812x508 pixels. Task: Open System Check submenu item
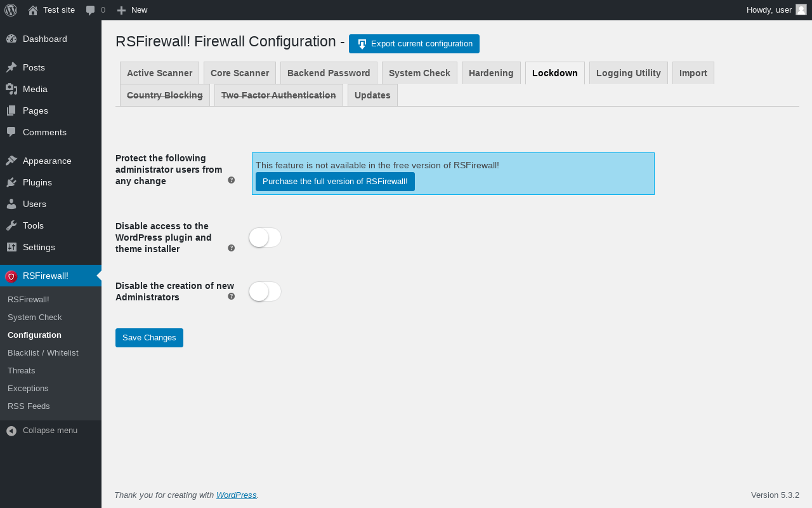point(35,317)
